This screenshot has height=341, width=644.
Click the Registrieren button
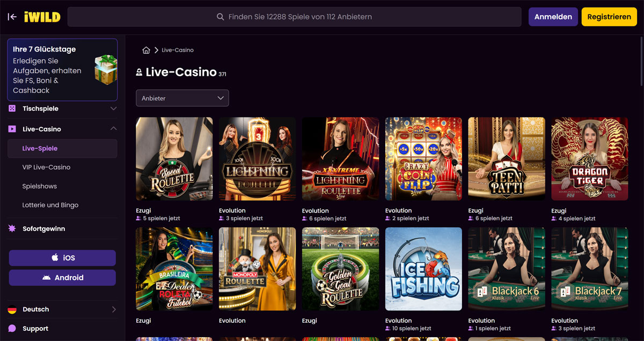(x=609, y=17)
